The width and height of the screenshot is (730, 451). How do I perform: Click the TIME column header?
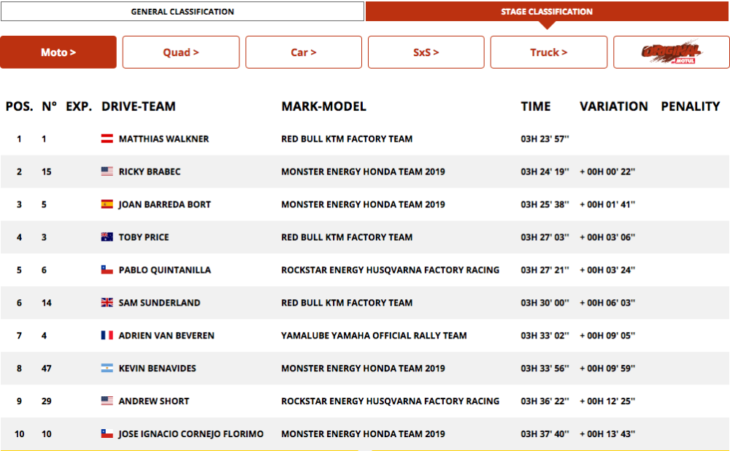pos(536,106)
